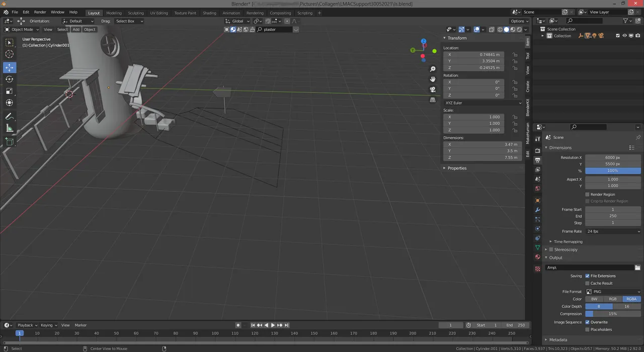Enable the Placeholders checkbox
Screen dimensions: 644x352
tap(587, 329)
